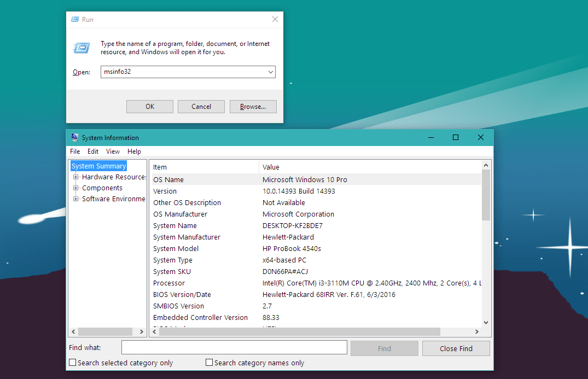Viewport: 588px width, 379px height.
Task: Open the Edit menu
Action: 93,151
